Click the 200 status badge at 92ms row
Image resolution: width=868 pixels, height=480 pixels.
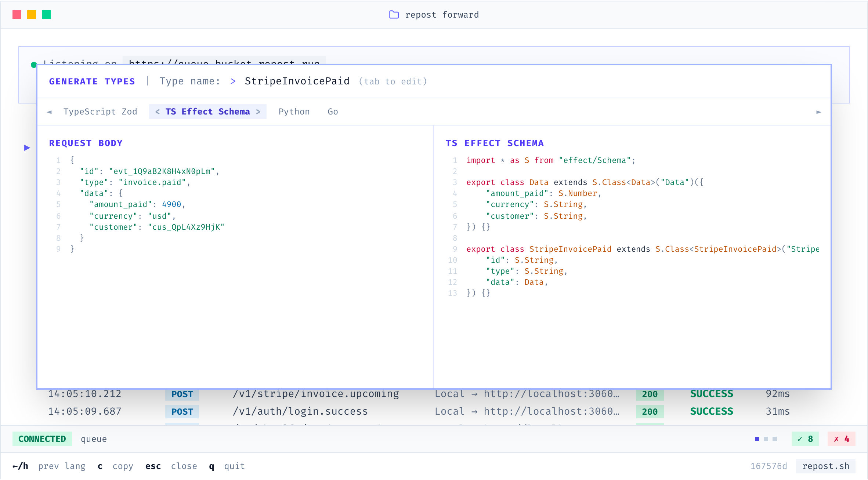coord(650,394)
